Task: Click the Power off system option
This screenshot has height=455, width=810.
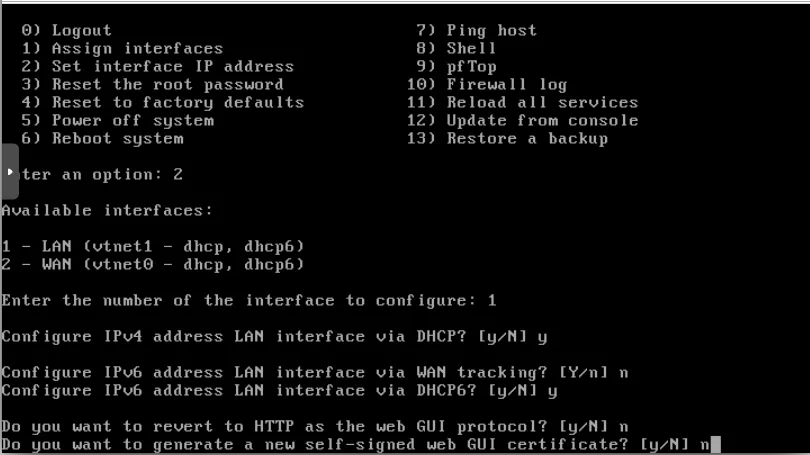Action: (132, 121)
